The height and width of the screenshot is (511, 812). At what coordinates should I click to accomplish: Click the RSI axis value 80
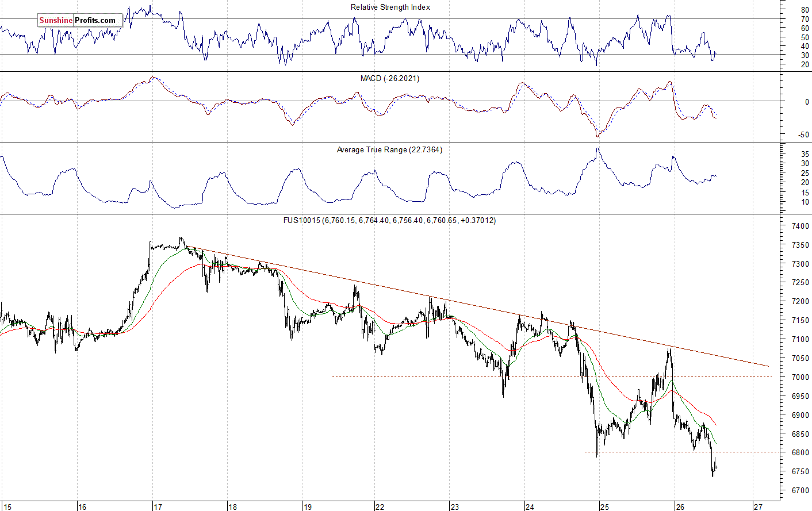805,10
